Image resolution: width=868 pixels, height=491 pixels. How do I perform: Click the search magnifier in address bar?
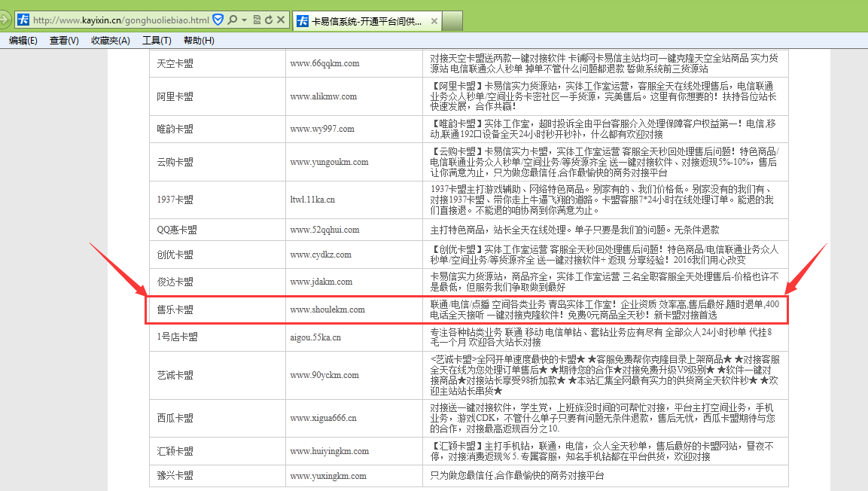pos(232,20)
